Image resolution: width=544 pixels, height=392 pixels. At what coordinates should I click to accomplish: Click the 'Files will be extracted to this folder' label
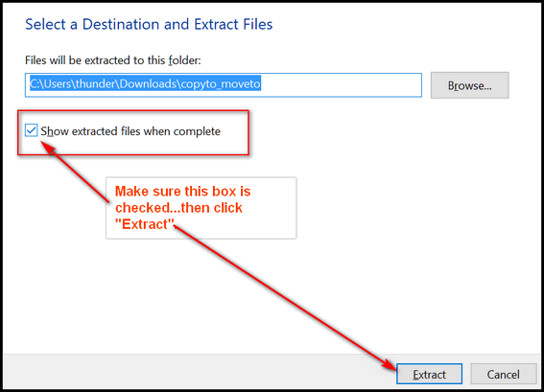(x=113, y=60)
